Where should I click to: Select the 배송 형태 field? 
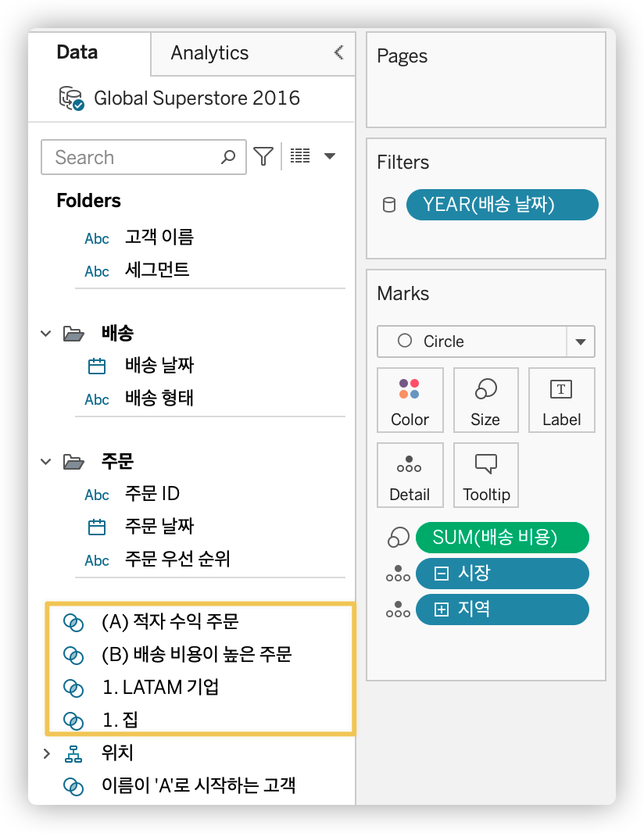(159, 398)
